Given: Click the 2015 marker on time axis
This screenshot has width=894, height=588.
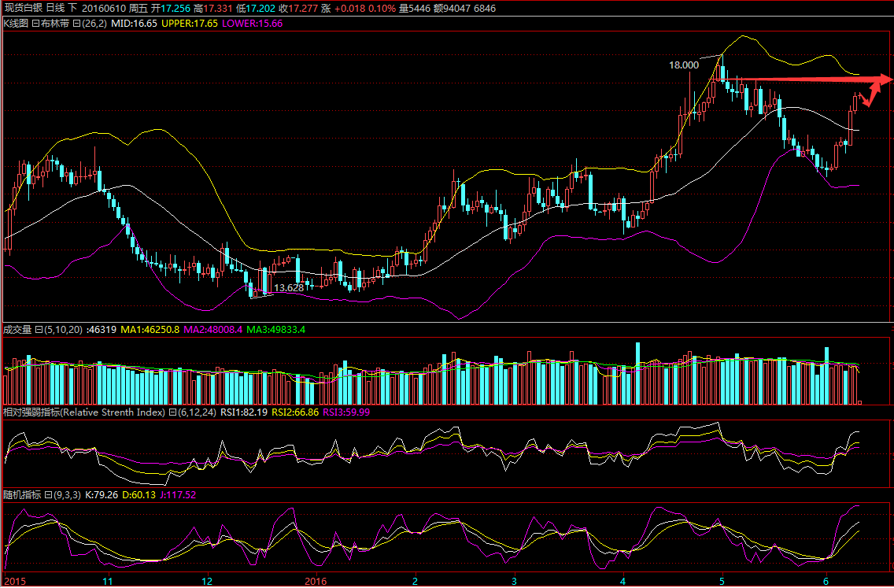Looking at the screenshot, I should coord(13,581).
